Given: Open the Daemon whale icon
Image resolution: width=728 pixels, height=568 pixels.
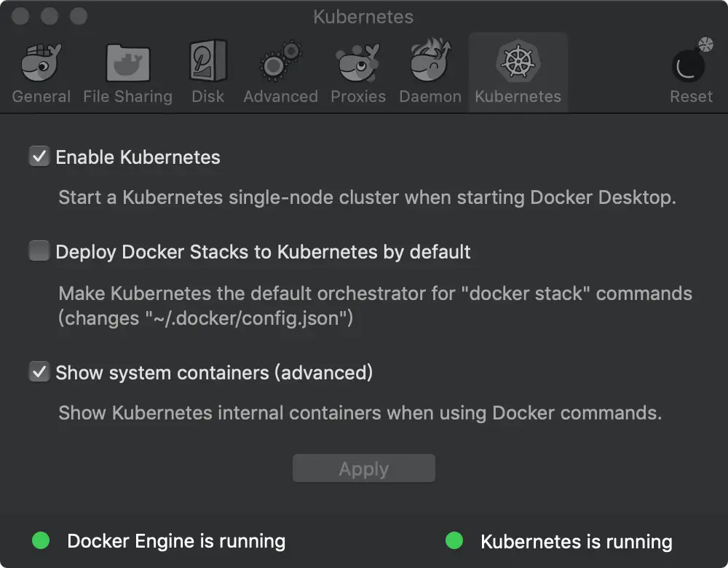Looking at the screenshot, I should click(x=430, y=66).
